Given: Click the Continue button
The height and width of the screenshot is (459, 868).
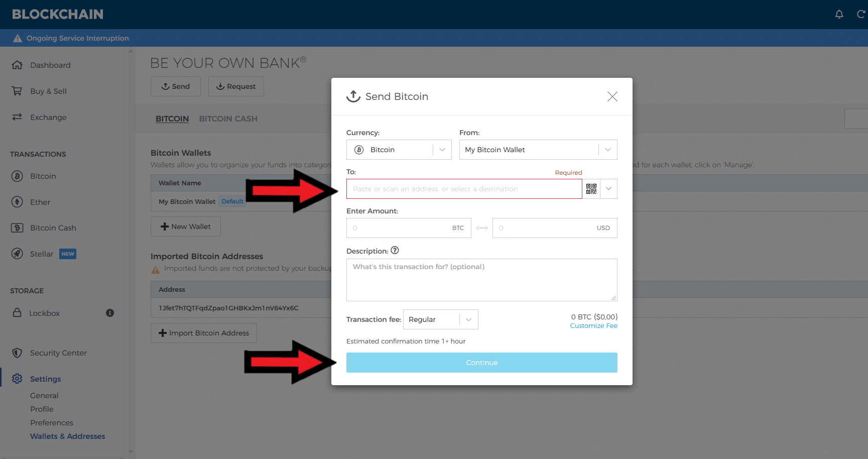Looking at the screenshot, I should coord(482,363).
